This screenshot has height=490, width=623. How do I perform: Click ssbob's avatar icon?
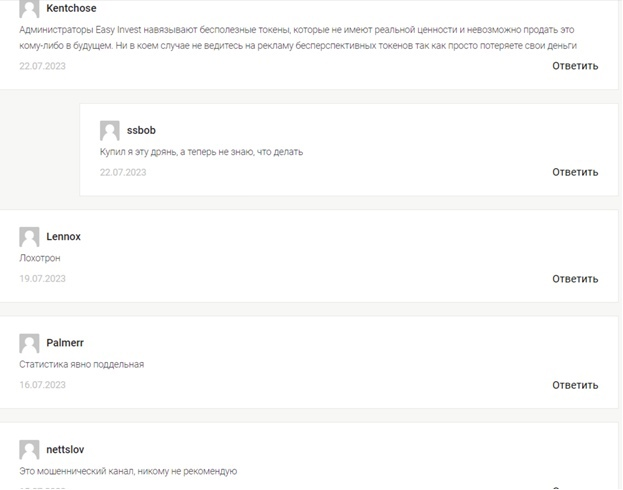110,131
